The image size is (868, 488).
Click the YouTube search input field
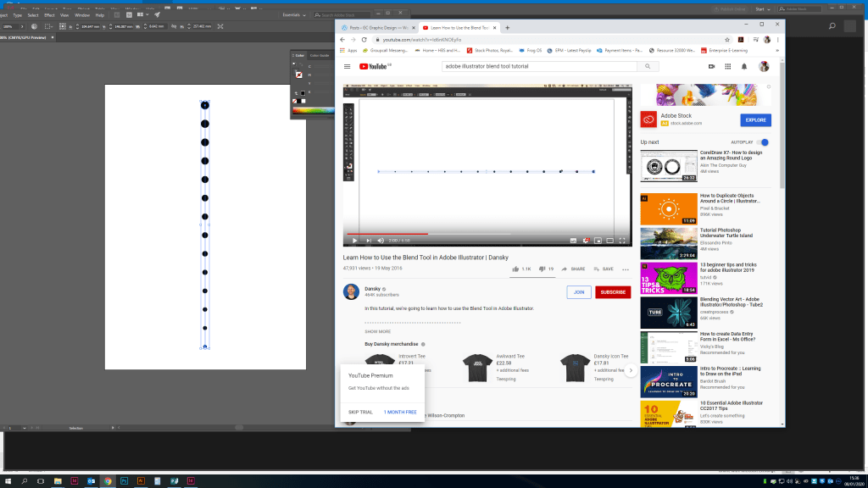coord(538,66)
